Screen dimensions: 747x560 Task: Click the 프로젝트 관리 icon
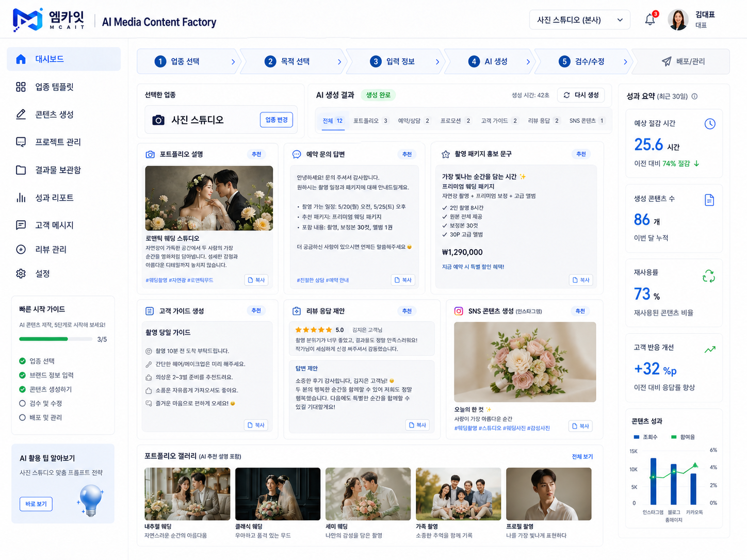click(x=21, y=142)
